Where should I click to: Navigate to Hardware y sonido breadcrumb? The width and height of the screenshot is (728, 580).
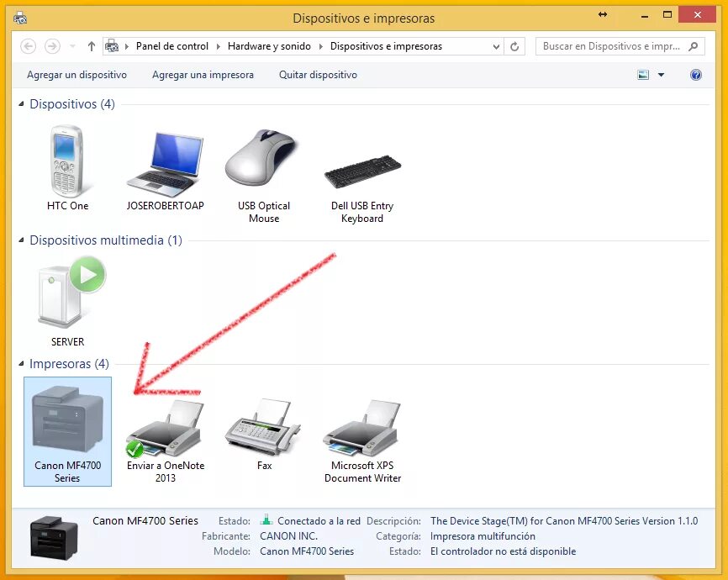point(269,46)
